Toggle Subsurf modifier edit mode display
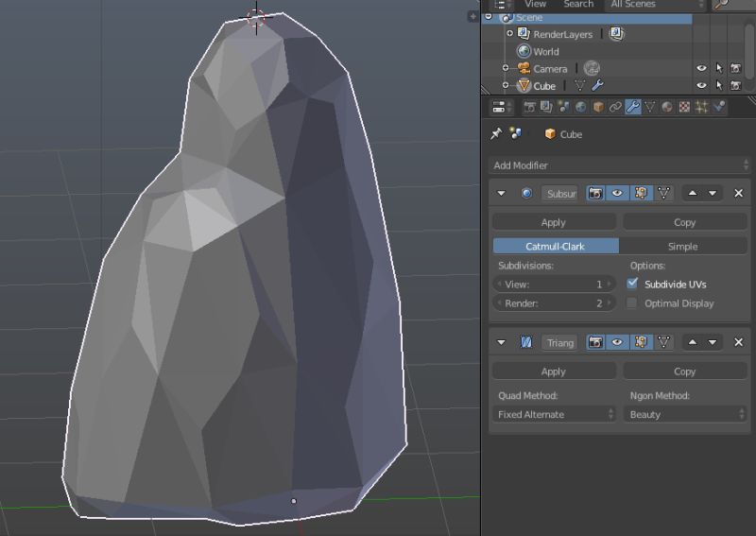This screenshot has height=536, width=756. coord(641,194)
